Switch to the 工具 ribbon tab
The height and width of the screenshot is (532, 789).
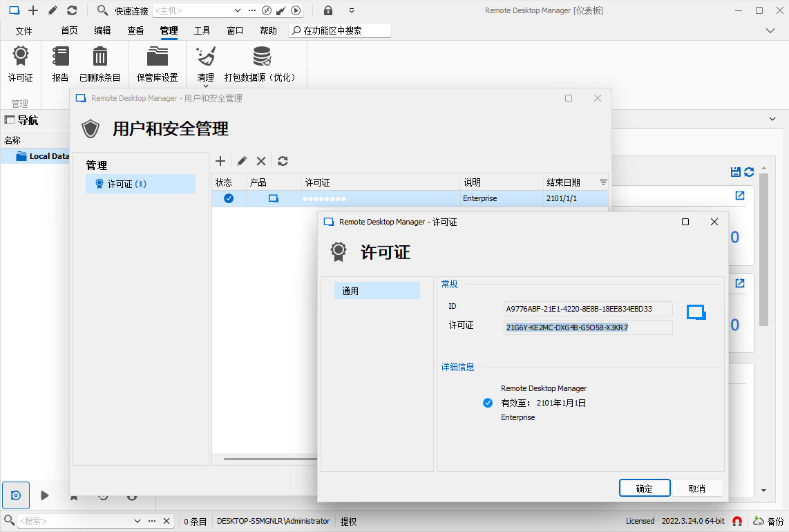[x=202, y=30]
